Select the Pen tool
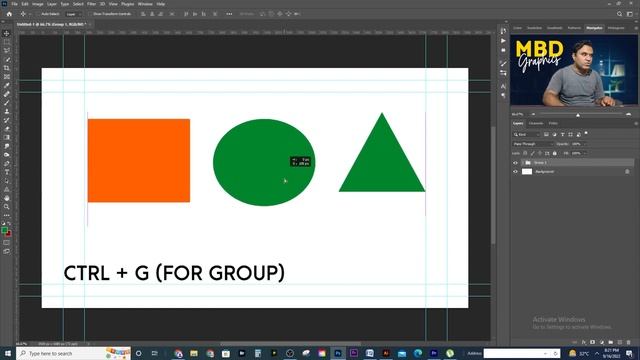Image resolution: width=640 pixels, height=360 pixels. point(7,163)
